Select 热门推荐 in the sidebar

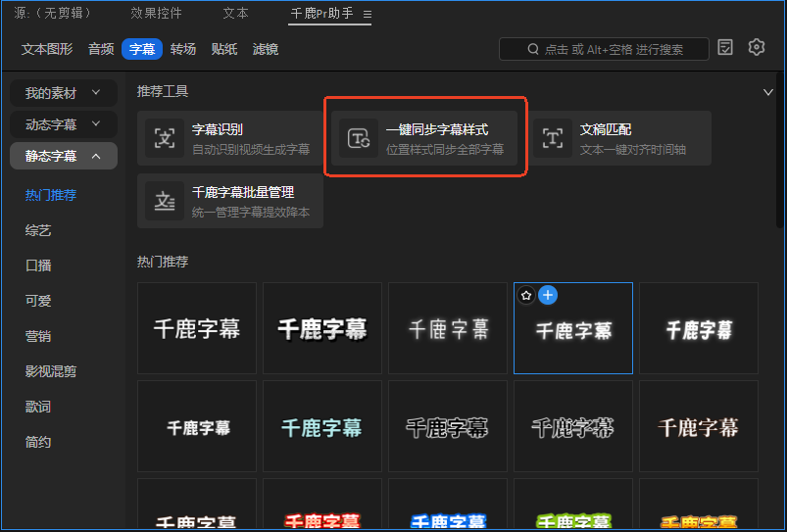pyautogui.click(x=51, y=195)
